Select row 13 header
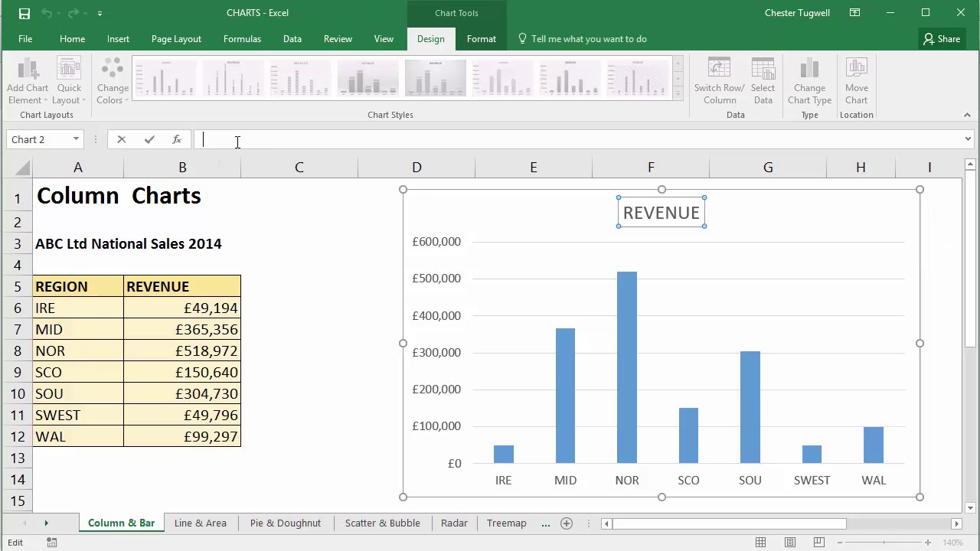Viewport: 980px width, 551px height. (17, 458)
